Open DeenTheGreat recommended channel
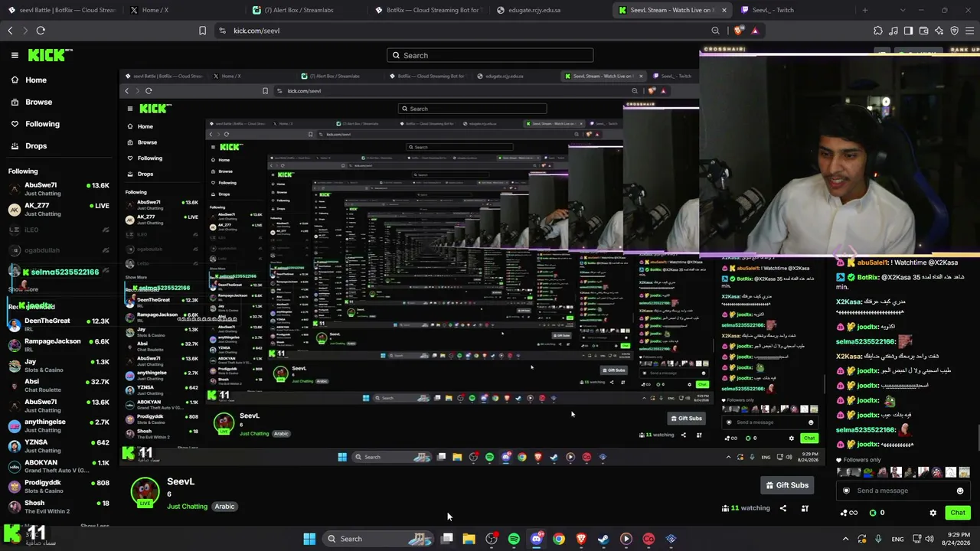This screenshot has width=980, height=551. [59, 324]
